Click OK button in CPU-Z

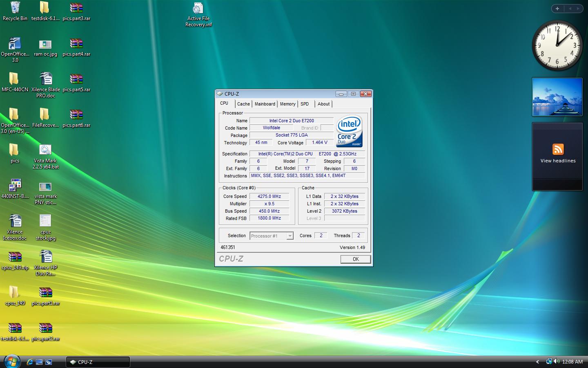(356, 259)
